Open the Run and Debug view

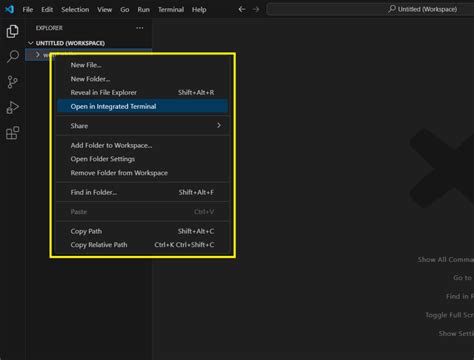click(13, 107)
